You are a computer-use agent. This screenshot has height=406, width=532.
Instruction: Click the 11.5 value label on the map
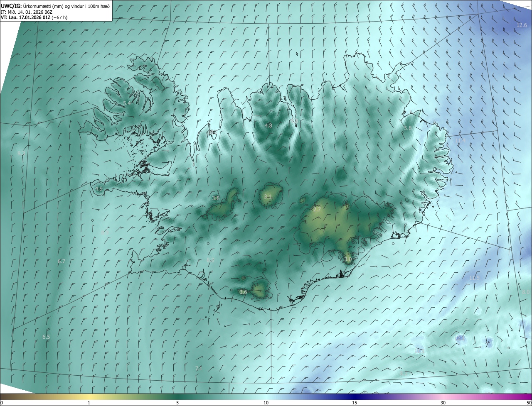click(474, 278)
